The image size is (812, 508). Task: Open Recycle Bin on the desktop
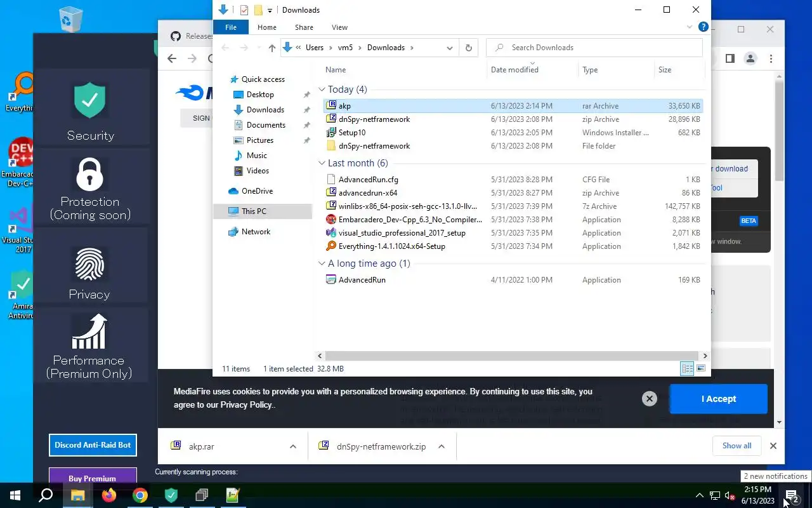coord(70,19)
